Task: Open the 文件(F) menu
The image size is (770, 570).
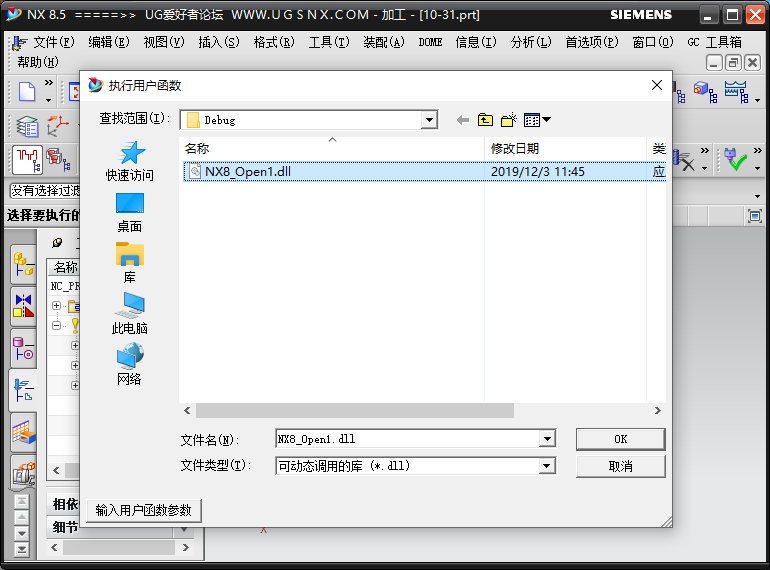Action: 53,42
